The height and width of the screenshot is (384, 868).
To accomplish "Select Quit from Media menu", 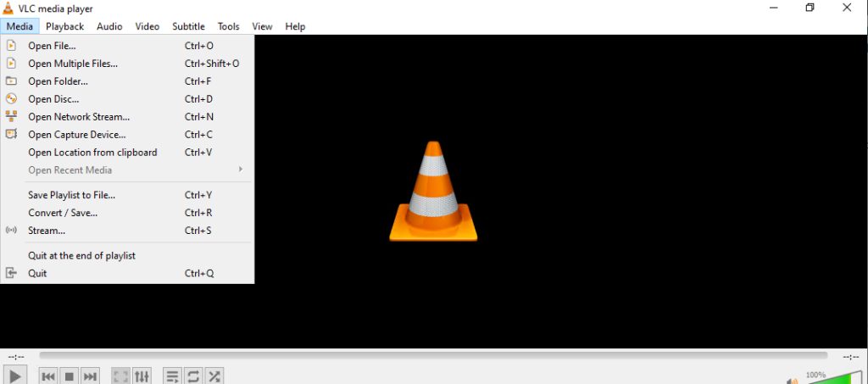I will [x=127, y=273].
